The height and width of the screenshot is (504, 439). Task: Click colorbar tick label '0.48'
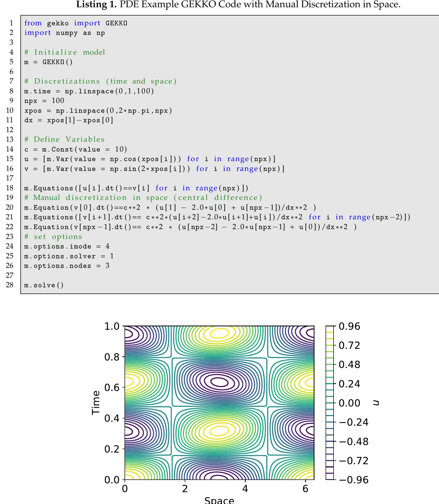point(349,365)
